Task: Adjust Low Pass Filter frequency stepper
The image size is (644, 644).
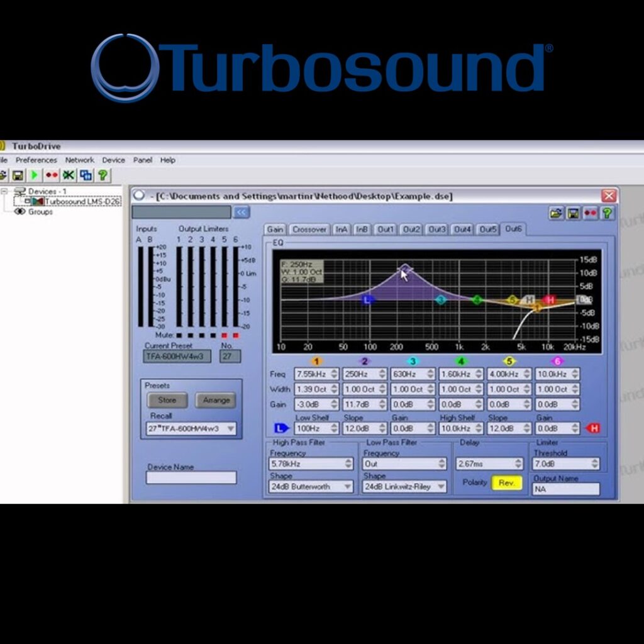Action: 442,464
